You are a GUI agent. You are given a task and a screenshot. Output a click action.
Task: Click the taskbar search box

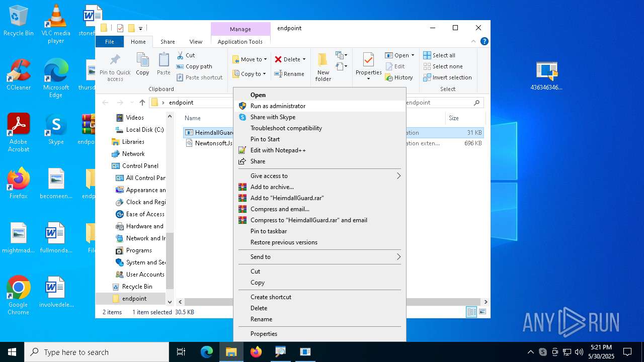click(97, 352)
